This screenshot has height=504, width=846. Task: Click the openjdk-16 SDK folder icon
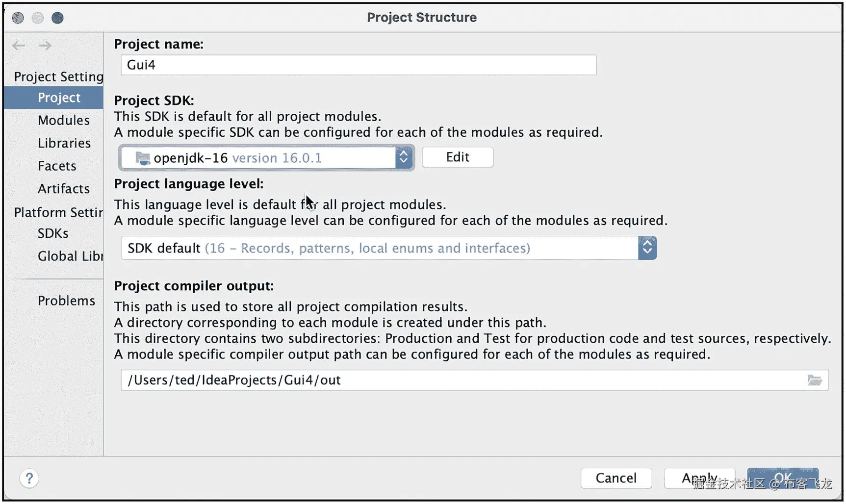point(142,158)
